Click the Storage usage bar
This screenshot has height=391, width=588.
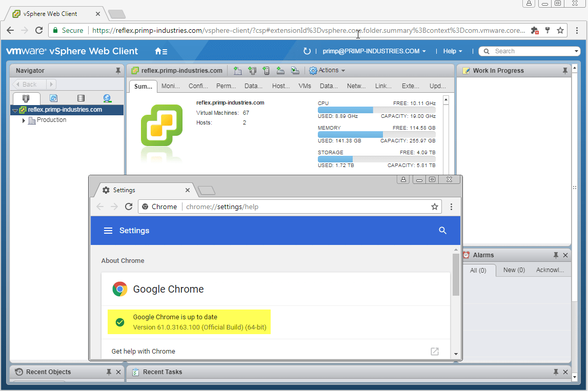[x=376, y=159]
